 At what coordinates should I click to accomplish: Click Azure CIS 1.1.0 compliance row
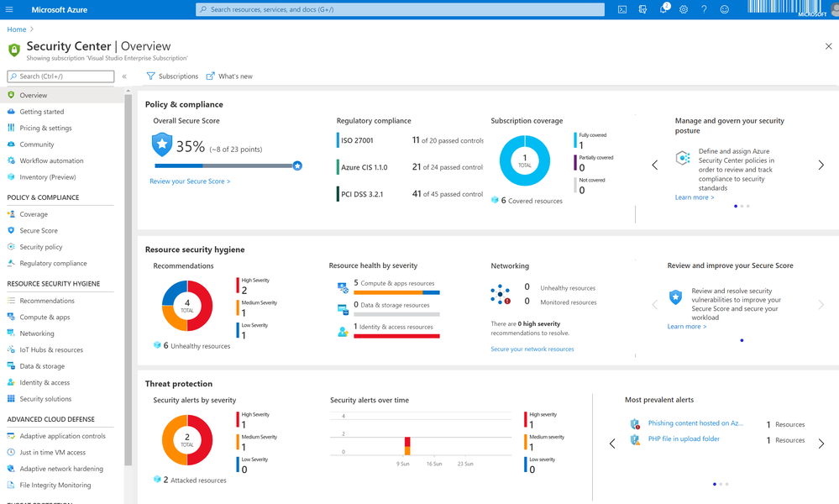coord(410,167)
